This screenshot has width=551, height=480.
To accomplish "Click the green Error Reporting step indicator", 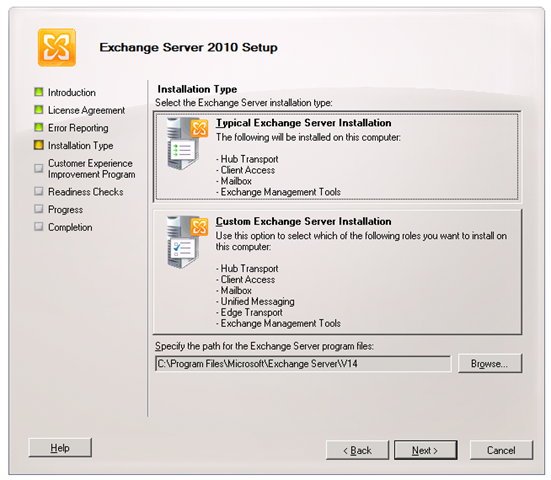I will (39, 127).
